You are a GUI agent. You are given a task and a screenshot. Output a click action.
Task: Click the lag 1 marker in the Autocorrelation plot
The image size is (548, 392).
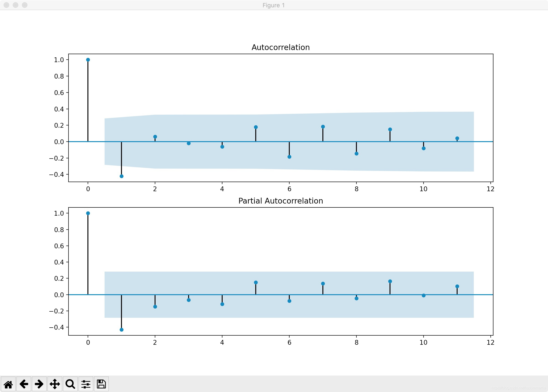pyautogui.click(x=121, y=176)
